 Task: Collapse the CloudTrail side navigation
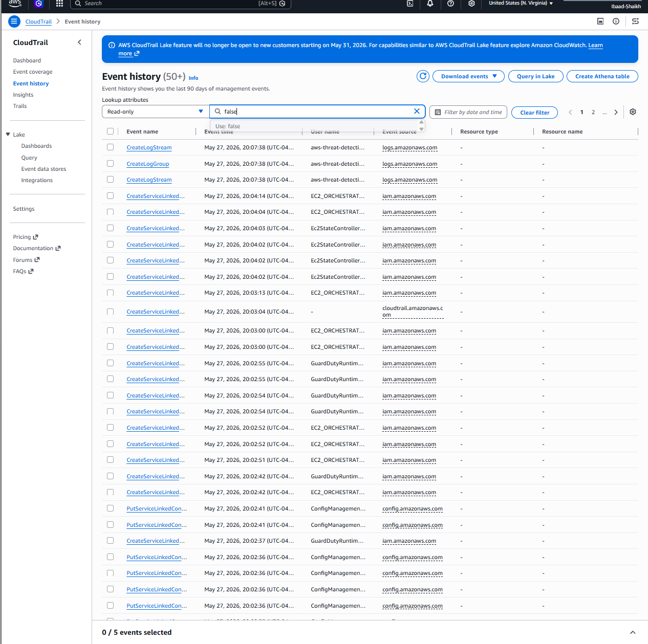coord(79,42)
